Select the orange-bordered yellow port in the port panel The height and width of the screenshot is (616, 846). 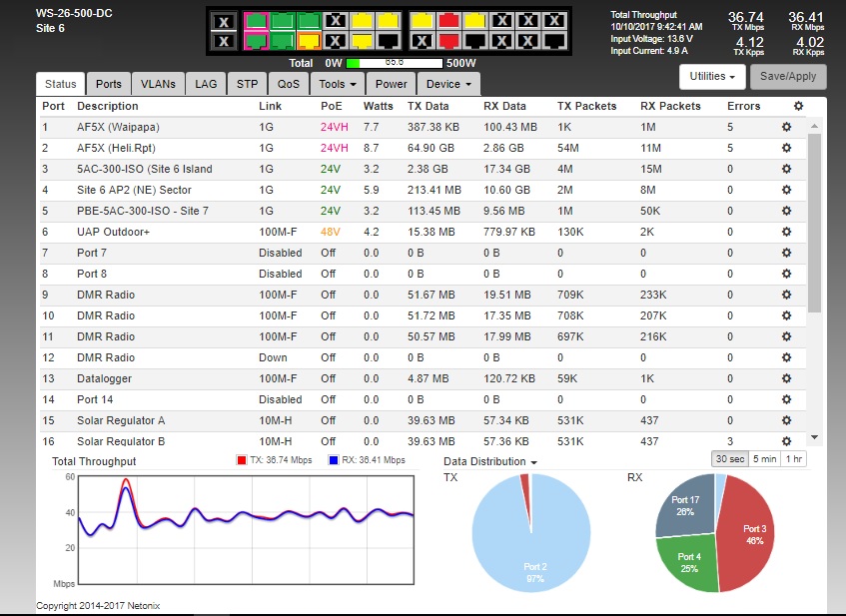point(309,41)
